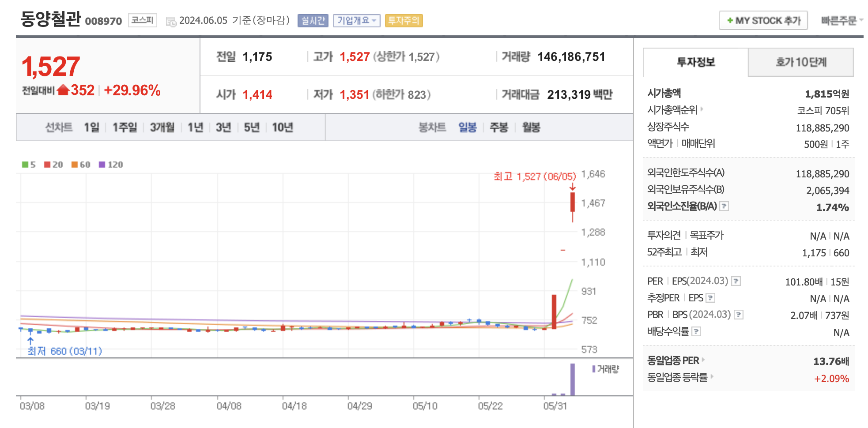The width and height of the screenshot is (868, 428).
Task: Expand the 빠른주문 dropdown
Action: [x=842, y=21]
